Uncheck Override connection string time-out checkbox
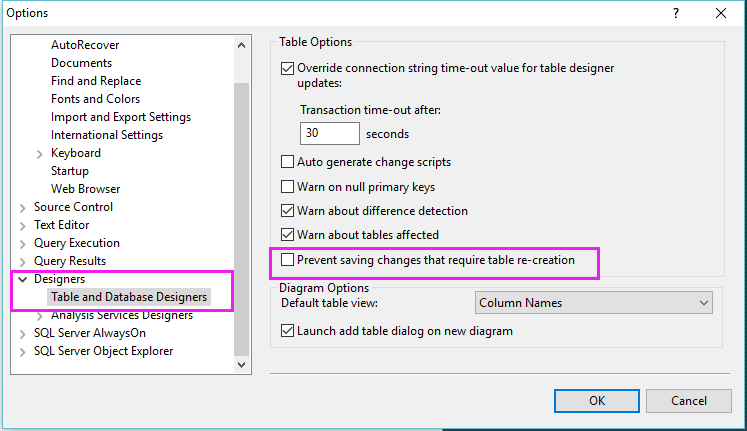This screenshot has width=747, height=431. coord(288,69)
